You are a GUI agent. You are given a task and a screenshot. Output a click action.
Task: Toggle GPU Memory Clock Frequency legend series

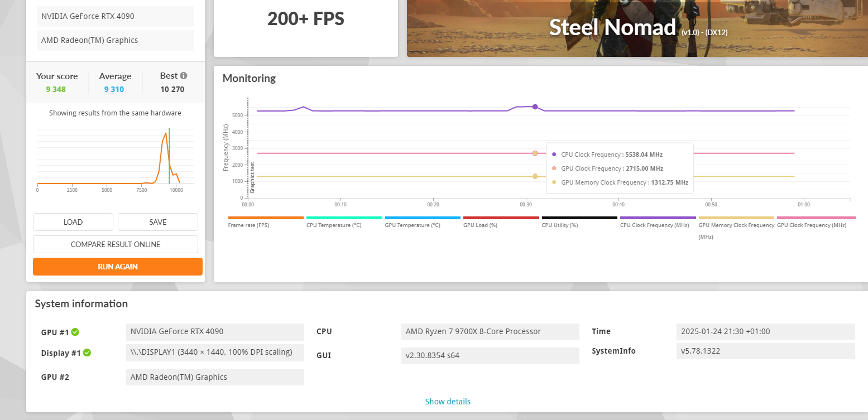tap(736, 228)
